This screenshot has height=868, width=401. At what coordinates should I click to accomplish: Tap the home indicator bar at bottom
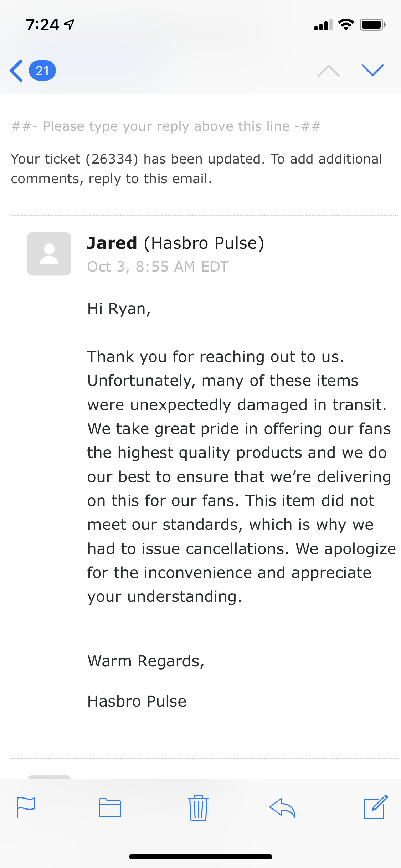click(x=200, y=857)
